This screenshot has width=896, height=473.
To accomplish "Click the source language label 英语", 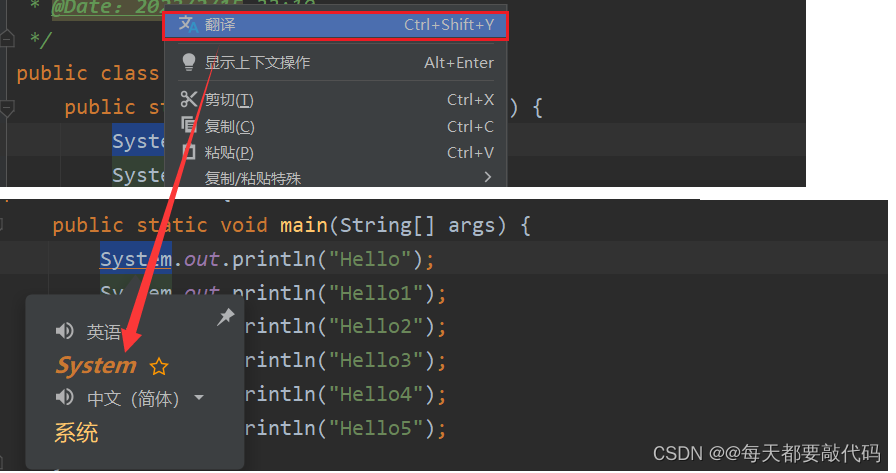I will coord(103,332).
